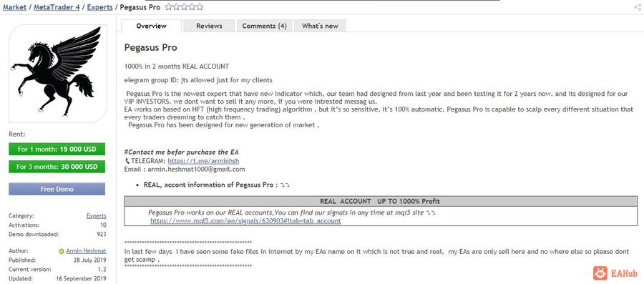
Task: Switch to the Reviews tab
Action: [x=209, y=26]
